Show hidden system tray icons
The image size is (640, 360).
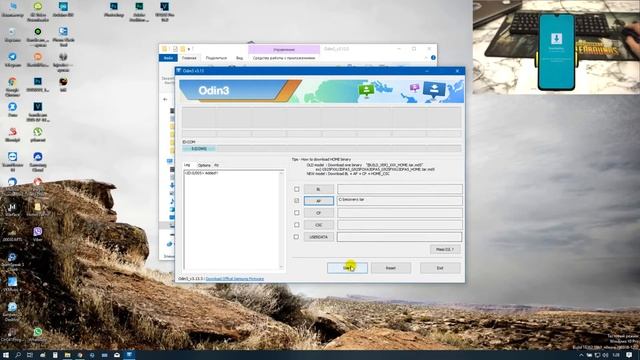coord(581,356)
